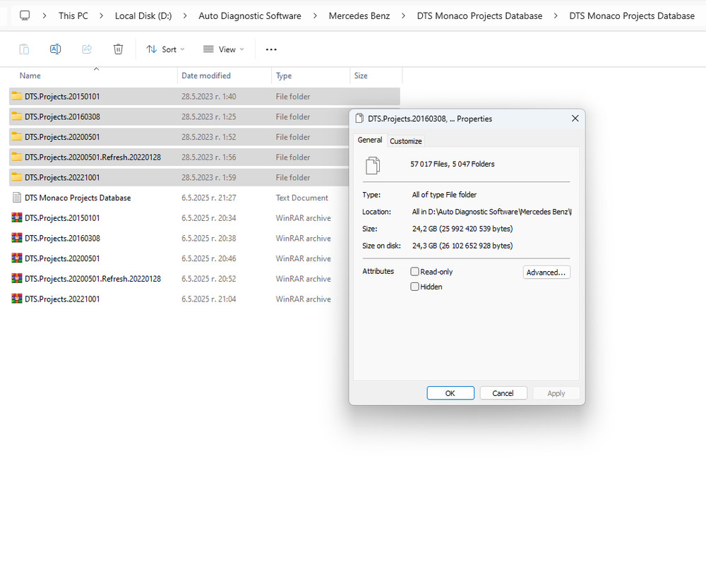
Task: Open Advanced attributes button
Action: click(546, 272)
